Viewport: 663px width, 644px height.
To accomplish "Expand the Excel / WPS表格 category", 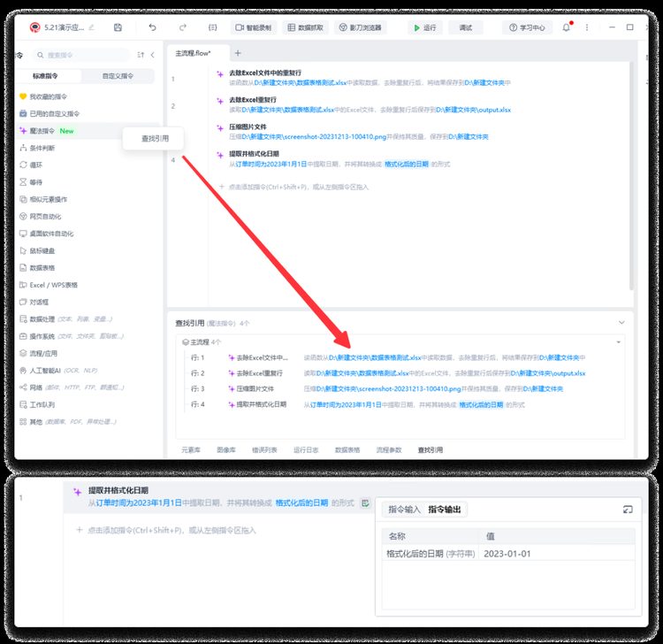I will (49, 285).
